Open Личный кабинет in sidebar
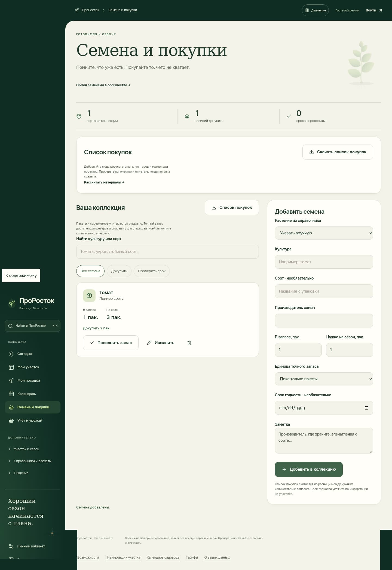This screenshot has height=570, width=392. point(33,546)
